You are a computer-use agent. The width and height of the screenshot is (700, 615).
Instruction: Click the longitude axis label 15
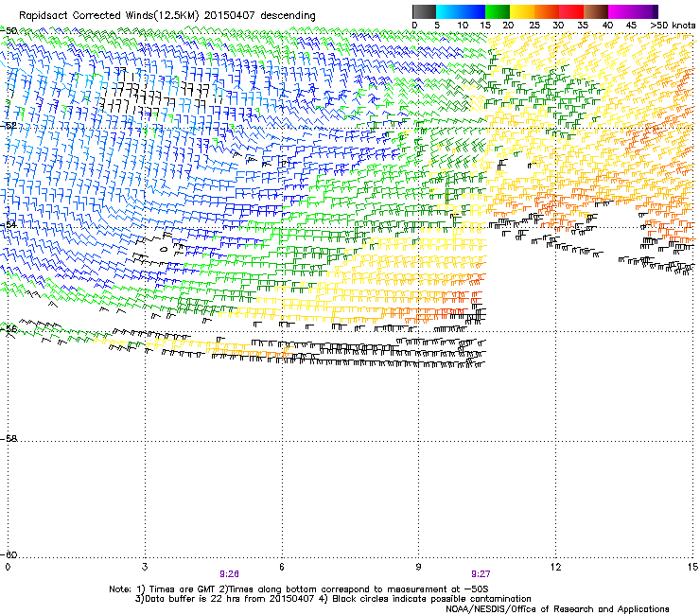pyautogui.click(x=692, y=567)
